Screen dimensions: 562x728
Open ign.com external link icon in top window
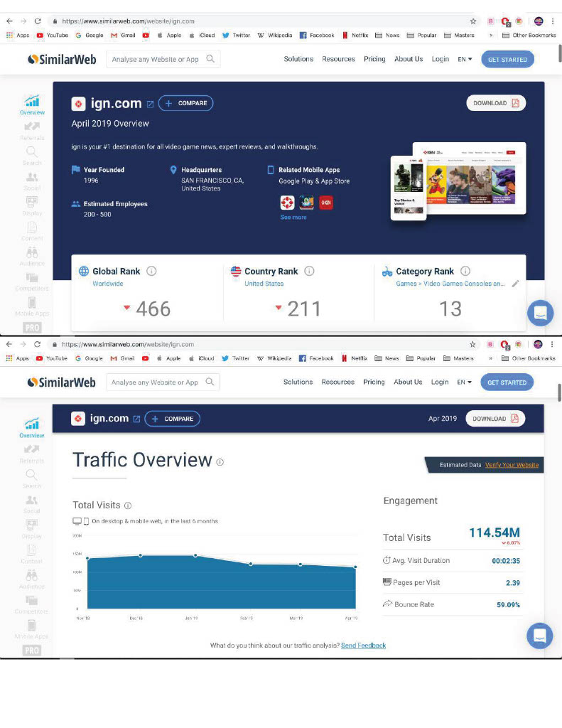pyautogui.click(x=150, y=105)
